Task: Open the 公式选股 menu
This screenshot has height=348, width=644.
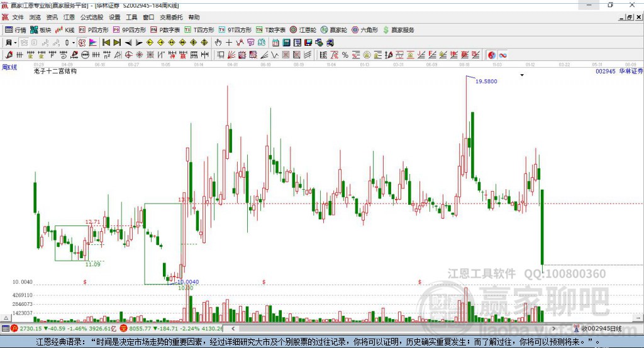Action: [92, 17]
